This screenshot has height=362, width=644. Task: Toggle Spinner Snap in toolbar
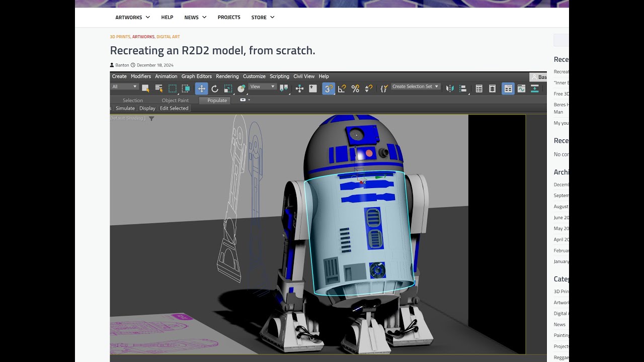368,88
